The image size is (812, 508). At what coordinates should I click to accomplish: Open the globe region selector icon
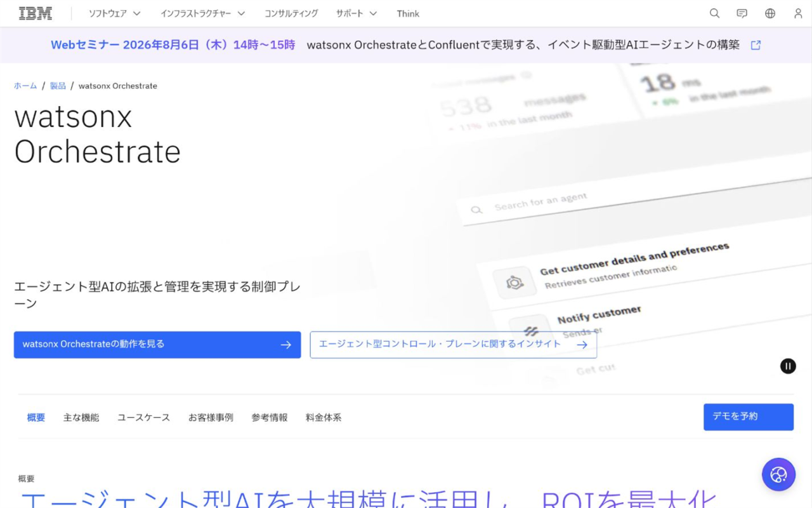770,13
